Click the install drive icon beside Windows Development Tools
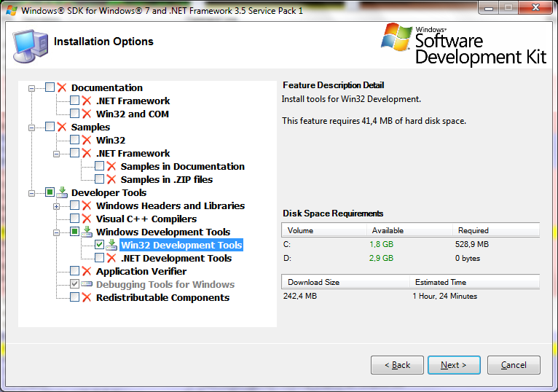The width and height of the screenshot is (558, 392). (87, 232)
